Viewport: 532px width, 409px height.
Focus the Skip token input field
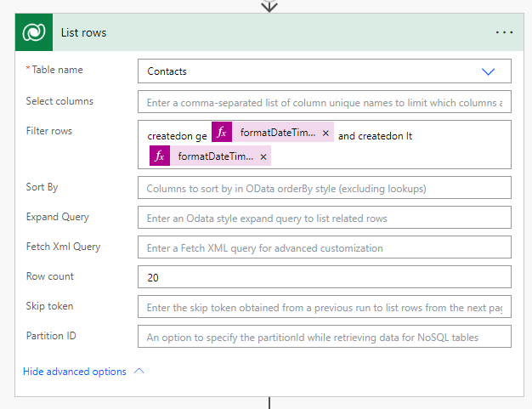pyautogui.click(x=324, y=307)
